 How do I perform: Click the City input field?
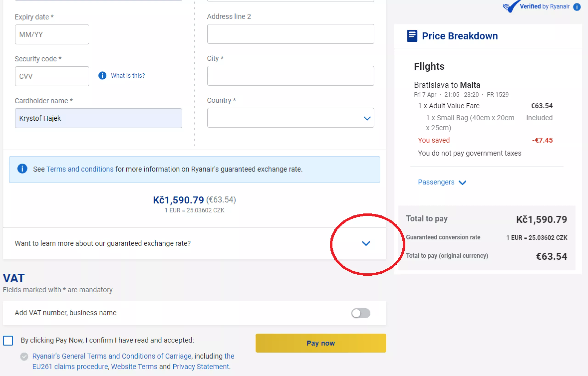[x=291, y=76]
